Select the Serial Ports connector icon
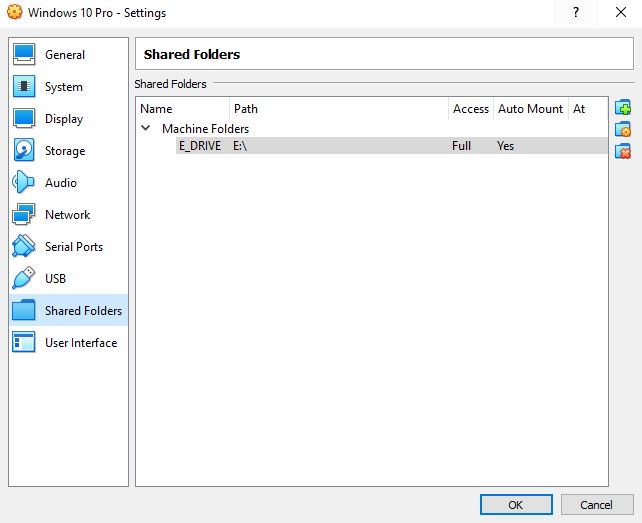642x523 pixels. (24, 246)
